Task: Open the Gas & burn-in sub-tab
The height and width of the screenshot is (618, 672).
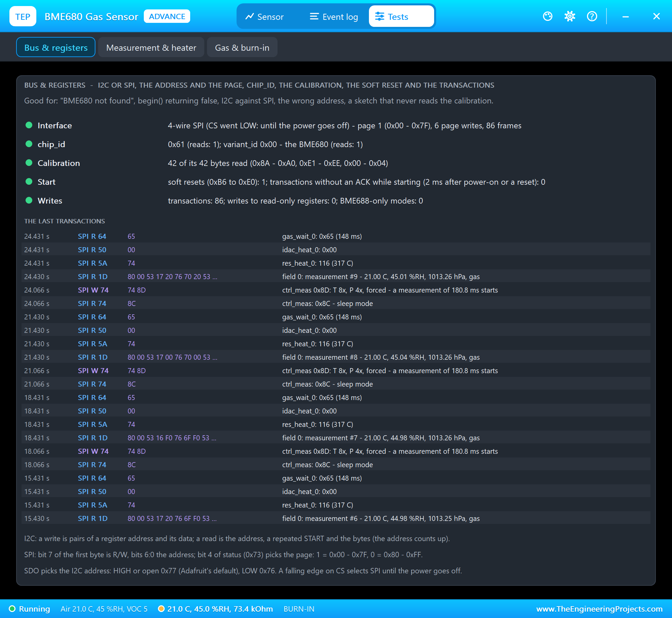Action: tap(242, 47)
